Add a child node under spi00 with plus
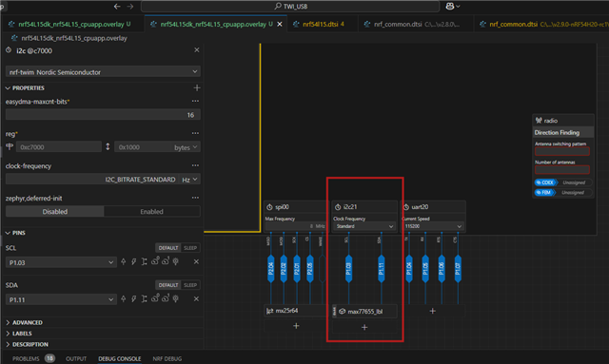This screenshot has height=364, width=609. 296,326
